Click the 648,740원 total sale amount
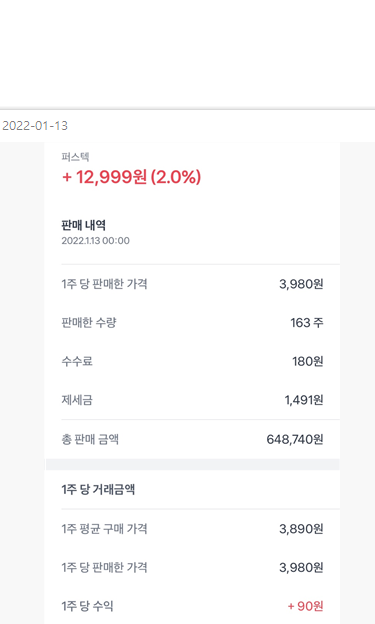The image size is (375, 624). click(295, 439)
